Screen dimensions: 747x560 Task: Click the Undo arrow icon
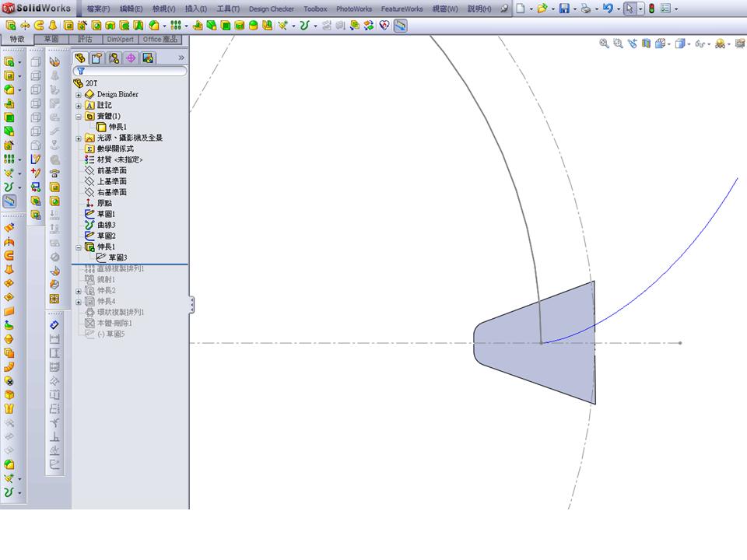pos(608,9)
